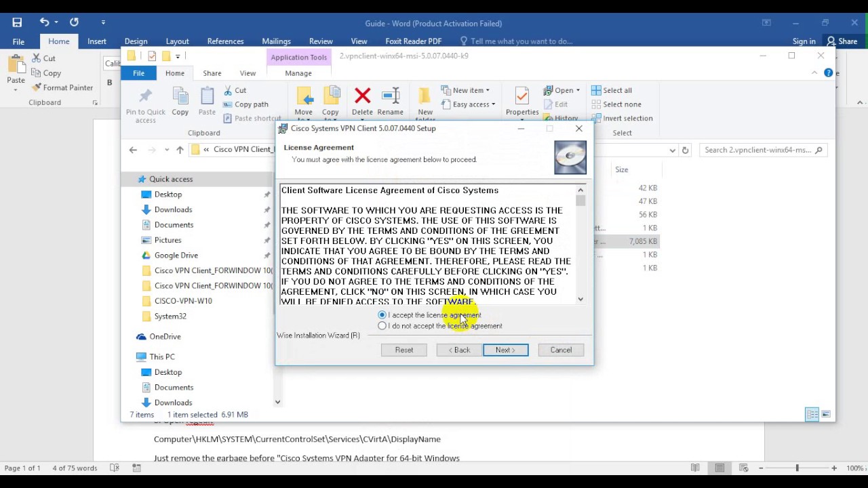This screenshot has height=488, width=868.
Task: Click Explorer's up-one-level arrow
Action: 180,150
